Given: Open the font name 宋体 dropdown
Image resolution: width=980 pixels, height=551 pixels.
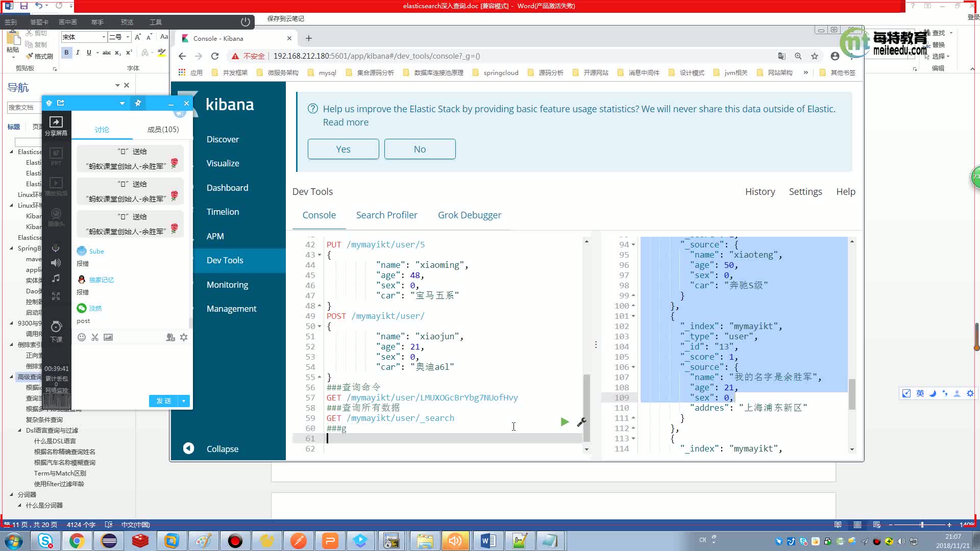Looking at the screenshot, I should point(104,37).
